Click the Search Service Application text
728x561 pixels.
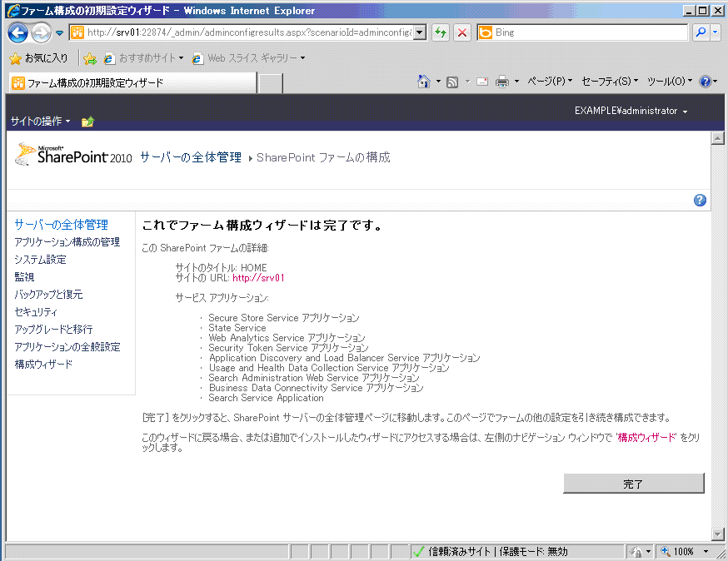pyautogui.click(x=266, y=398)
